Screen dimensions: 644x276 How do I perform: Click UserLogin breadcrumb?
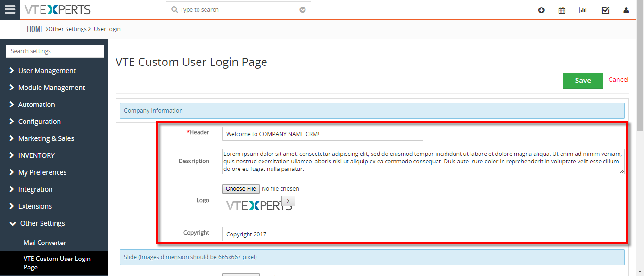click(x=107, y=29)
